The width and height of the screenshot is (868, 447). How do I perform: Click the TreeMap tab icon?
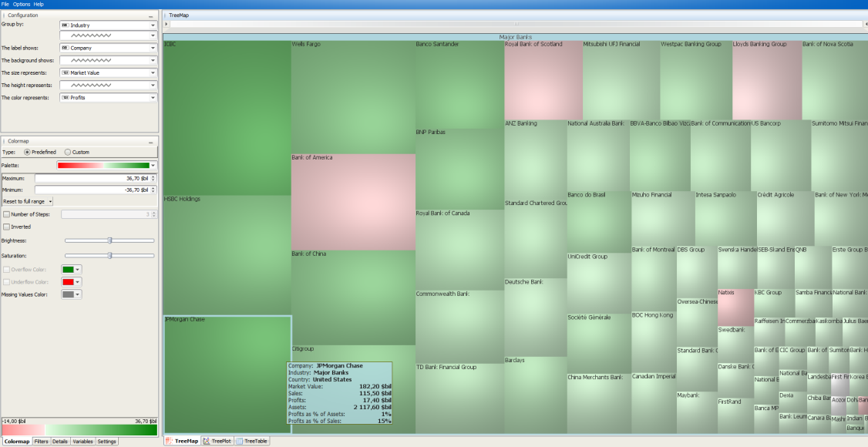[169, 441]
